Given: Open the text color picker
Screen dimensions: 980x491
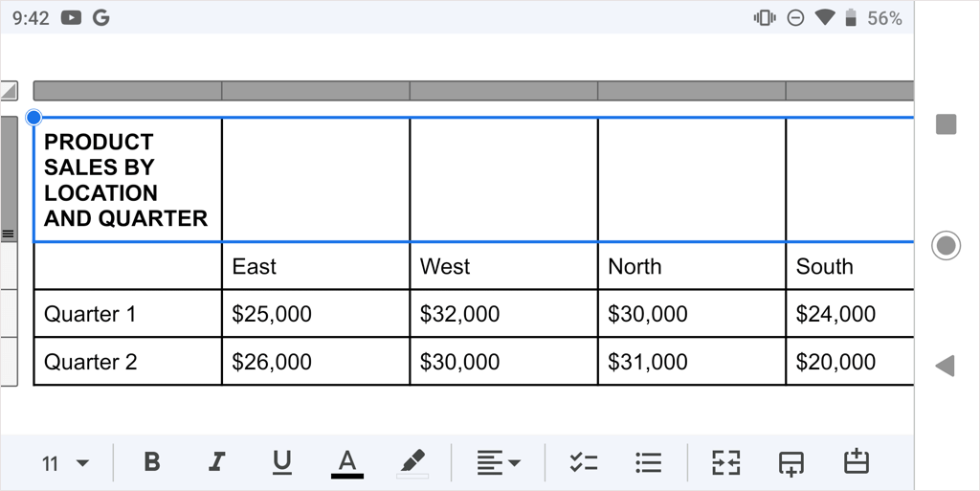Looking at the screenshot, I should click(x=347, y=463).
